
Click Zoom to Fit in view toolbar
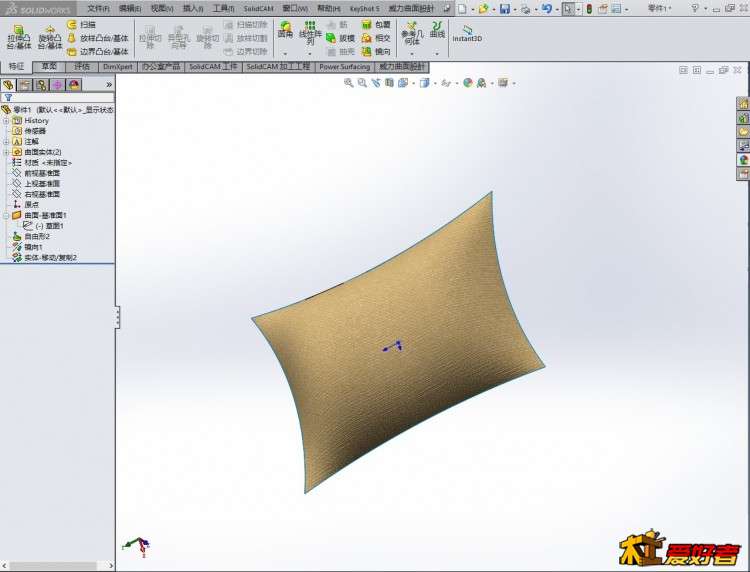tap(349, 83)
